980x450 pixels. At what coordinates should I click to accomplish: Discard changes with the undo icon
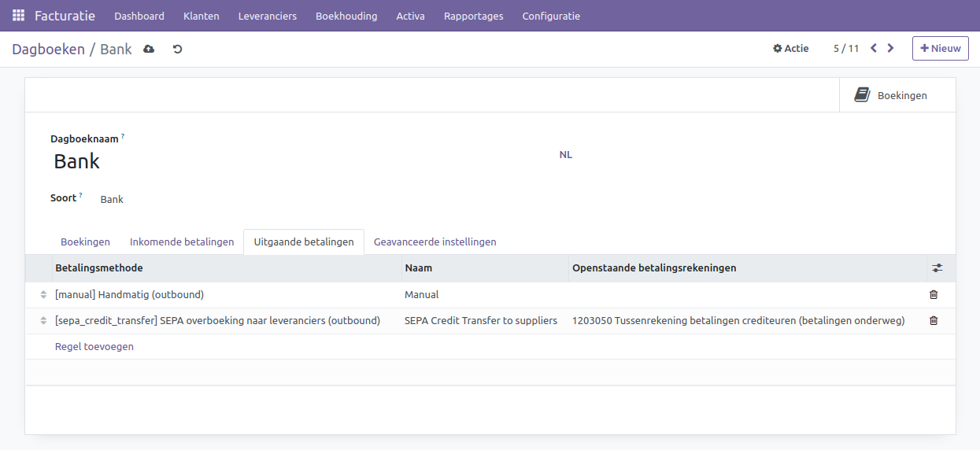point(177,49)
